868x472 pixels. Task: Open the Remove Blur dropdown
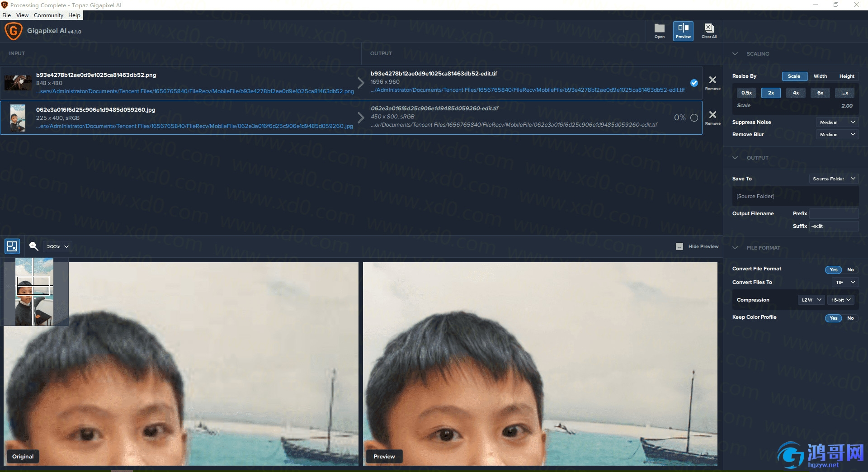837,134
